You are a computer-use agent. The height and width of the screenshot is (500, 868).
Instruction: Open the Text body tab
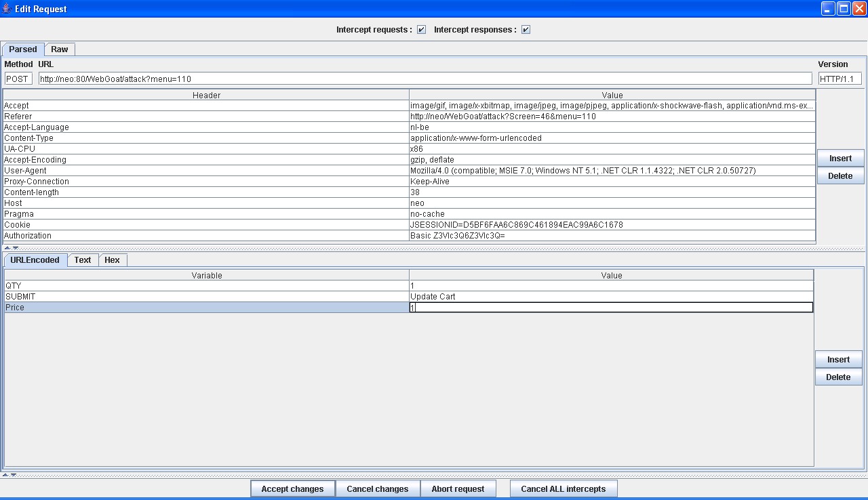(x=83, y=260)
